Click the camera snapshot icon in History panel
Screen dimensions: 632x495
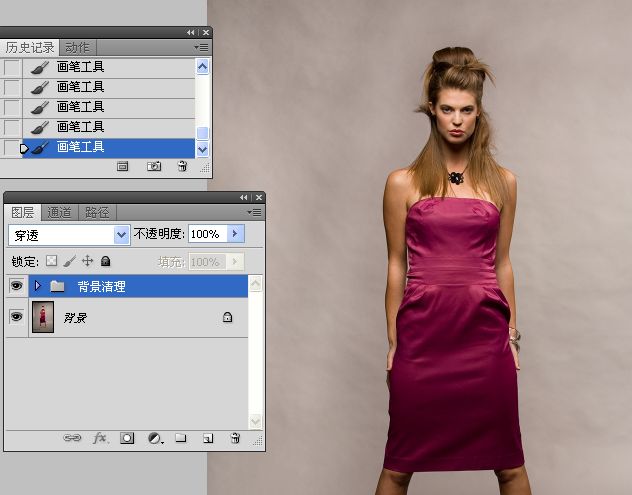pyautogui.click(x=154, y=166)
